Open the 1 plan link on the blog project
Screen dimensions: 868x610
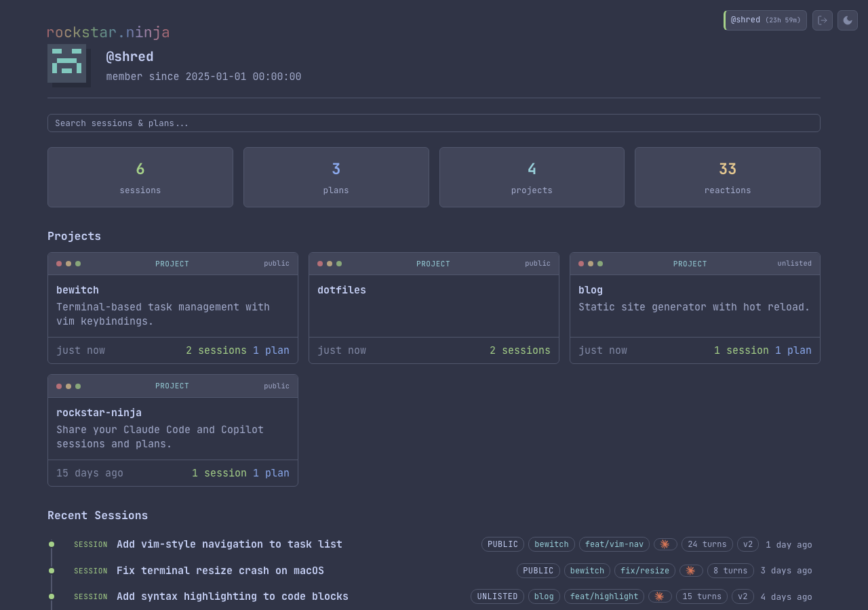[x=798, y=350]
